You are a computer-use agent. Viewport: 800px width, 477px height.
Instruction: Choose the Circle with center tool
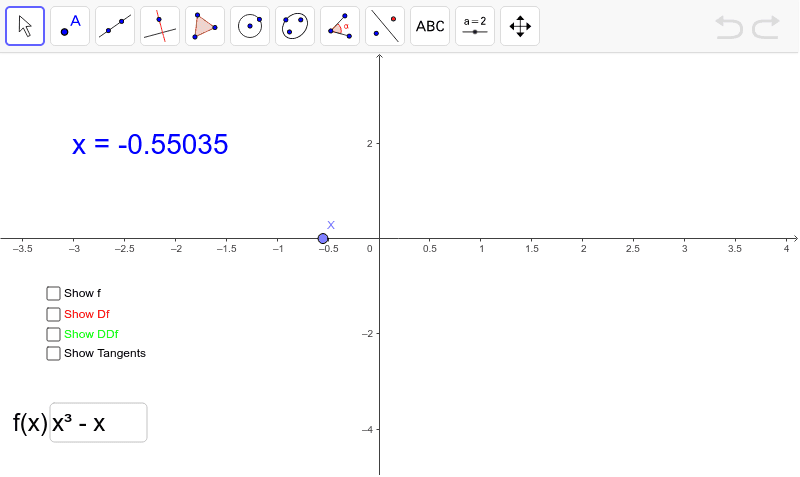(x=250, y=26)
